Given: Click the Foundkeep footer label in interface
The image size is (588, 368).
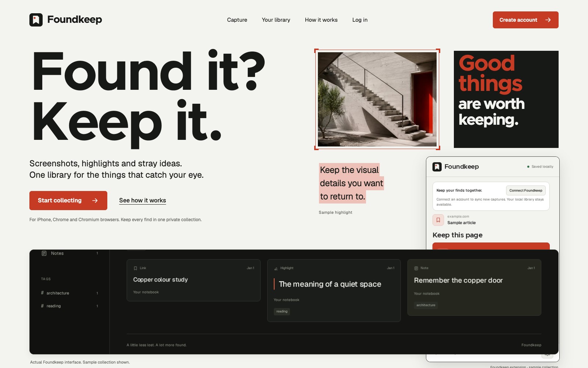Looking at the screenshot, I should click(x=531, y=345).
